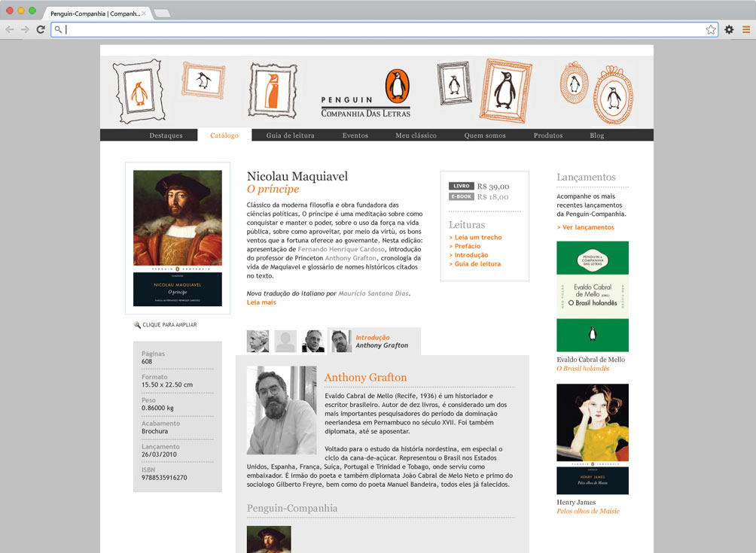The width and height of the screenshot is (756, 553).
Task: Bookmark this page with the star icon
Action: [x=710, y=29]
